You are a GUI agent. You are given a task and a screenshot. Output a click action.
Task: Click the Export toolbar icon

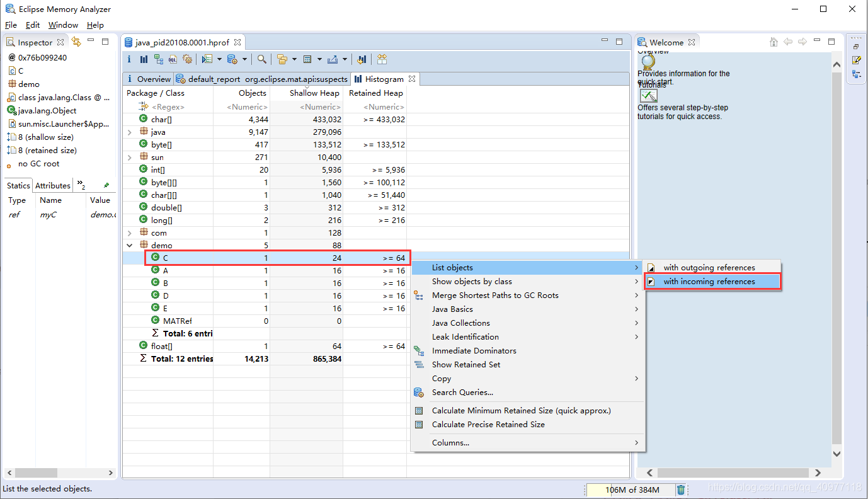pos(333,59)
